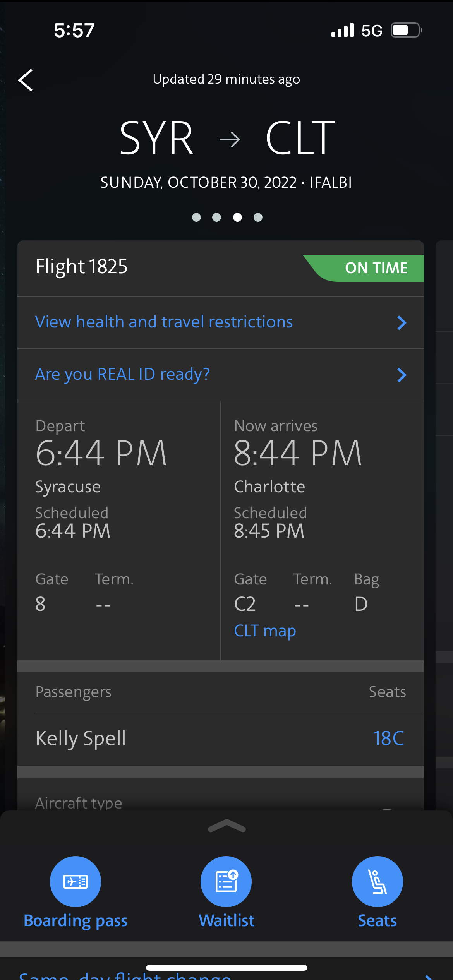
Task: Open the Seats icon button
Action: 377,881
